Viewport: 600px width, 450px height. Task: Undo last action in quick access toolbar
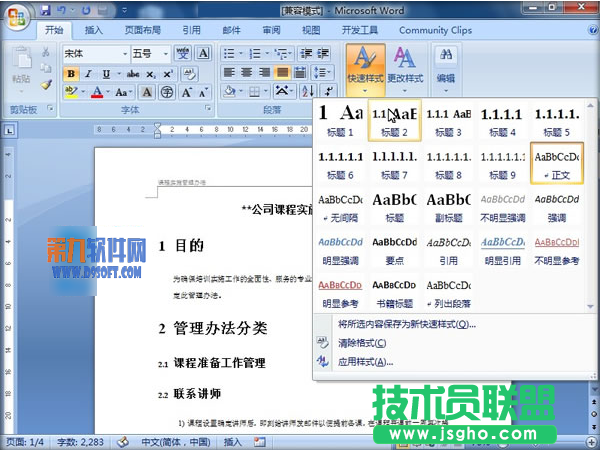62,10
